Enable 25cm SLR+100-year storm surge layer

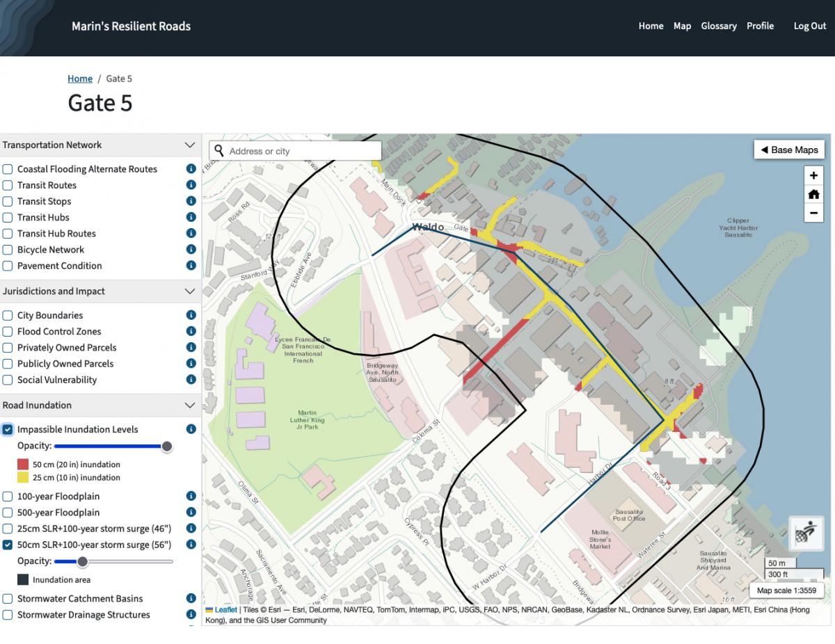8,529
